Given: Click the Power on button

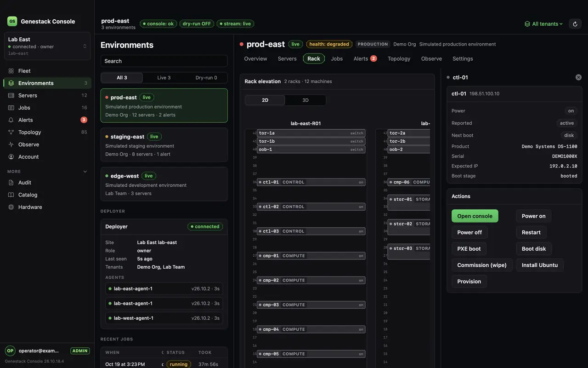Looking at the screenshot, I should (533, 216).
